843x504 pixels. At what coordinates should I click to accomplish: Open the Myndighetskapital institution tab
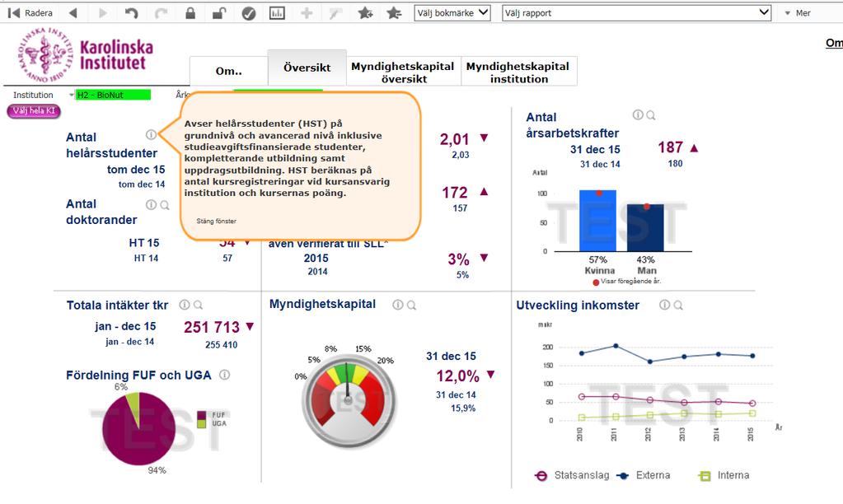coord(518,72)
